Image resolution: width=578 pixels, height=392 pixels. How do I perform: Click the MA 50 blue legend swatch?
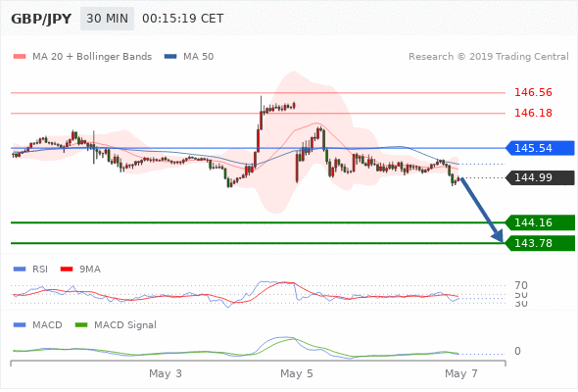coord(170,57)
